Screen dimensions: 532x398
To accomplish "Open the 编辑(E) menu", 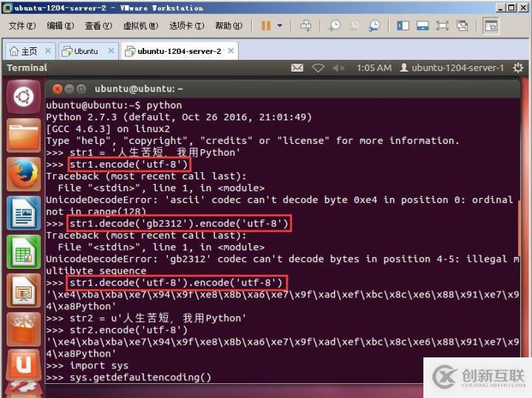I will (61, 26).
